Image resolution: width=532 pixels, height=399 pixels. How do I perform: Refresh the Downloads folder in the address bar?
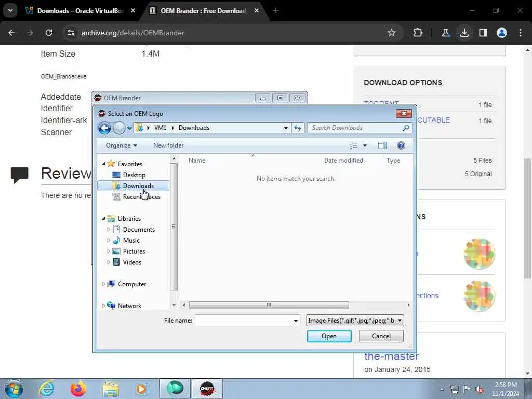pos(298,128)
